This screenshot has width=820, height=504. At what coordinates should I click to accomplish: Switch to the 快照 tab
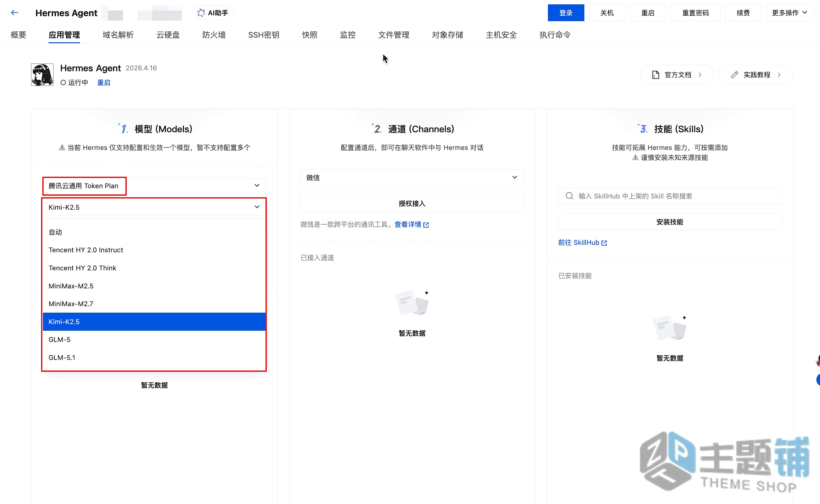(x=309, y=35)
